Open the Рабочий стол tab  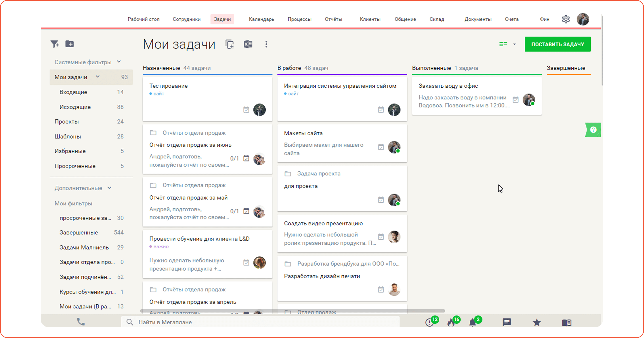(144, 19)
